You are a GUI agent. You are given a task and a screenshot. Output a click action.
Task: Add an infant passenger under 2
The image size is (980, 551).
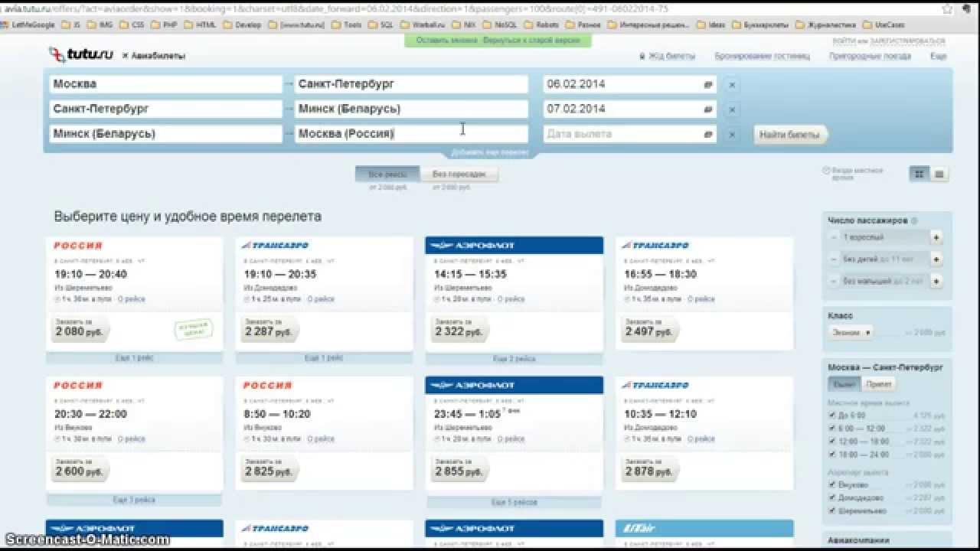pyautogui.click(x=936, y=281)
